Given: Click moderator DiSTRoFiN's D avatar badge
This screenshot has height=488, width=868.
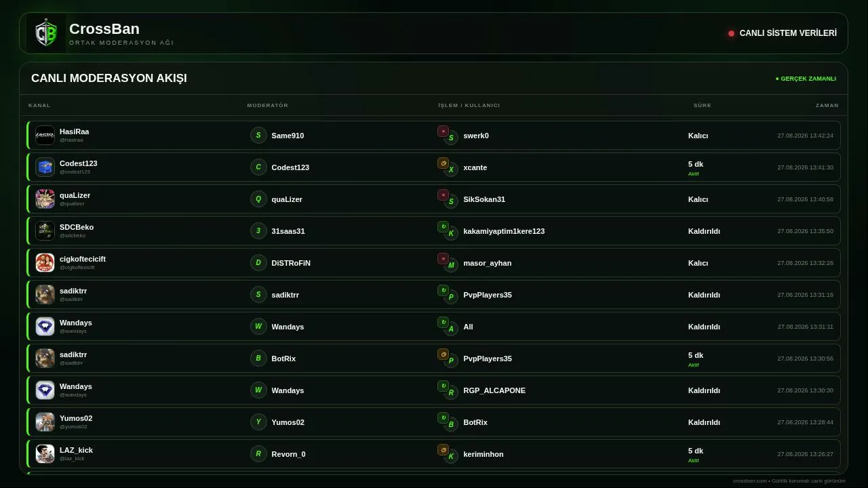Looking at the screenshot, I should (x=258, y=263).
